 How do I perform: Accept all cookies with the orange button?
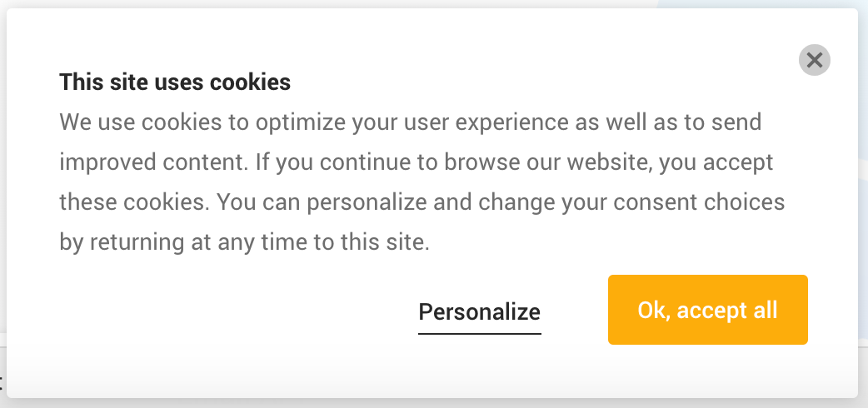(x=707, y=310)
